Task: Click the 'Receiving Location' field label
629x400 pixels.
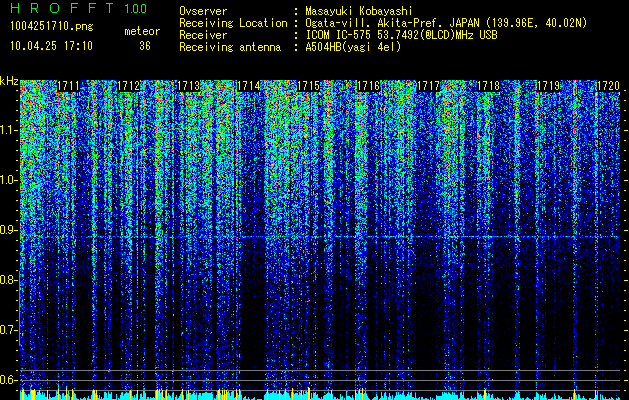Action: coord(233,23)
